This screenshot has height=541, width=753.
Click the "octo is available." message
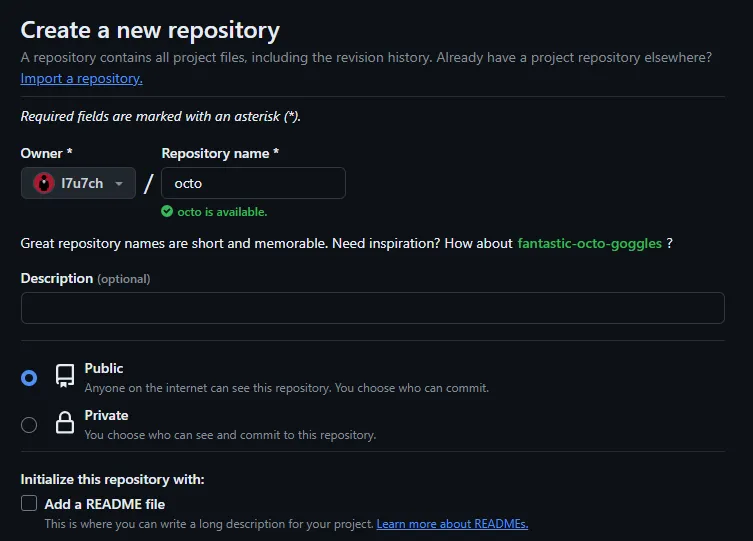(222, 212)
